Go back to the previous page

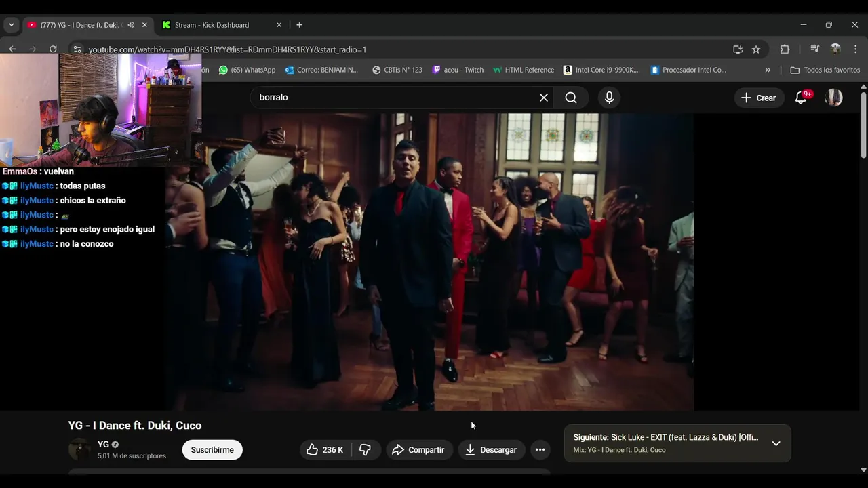tap(12, 49)
